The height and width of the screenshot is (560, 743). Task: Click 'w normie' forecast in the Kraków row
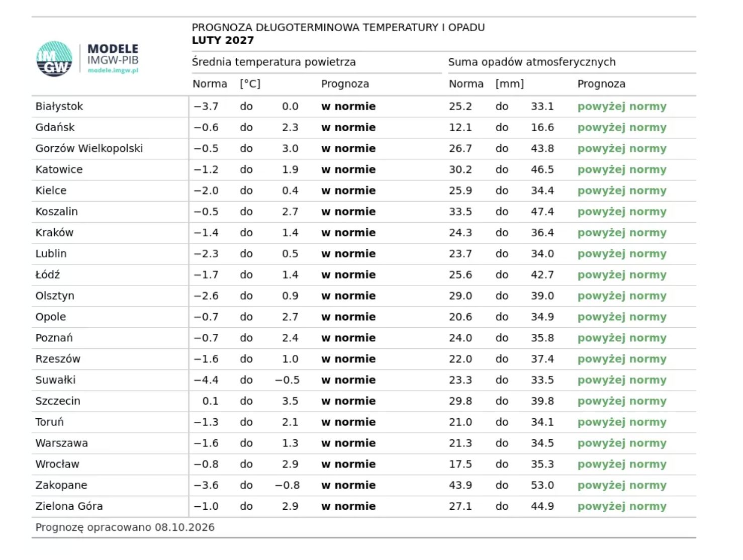348,233
